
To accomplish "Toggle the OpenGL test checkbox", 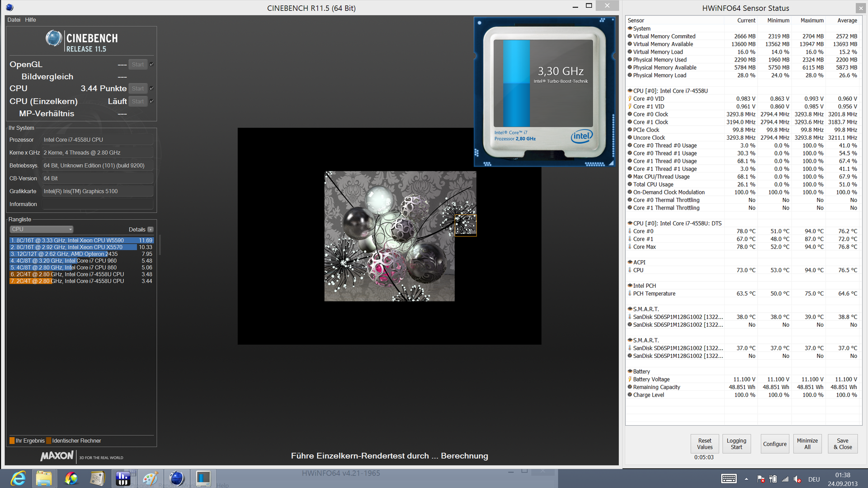I will coord(152,64).
